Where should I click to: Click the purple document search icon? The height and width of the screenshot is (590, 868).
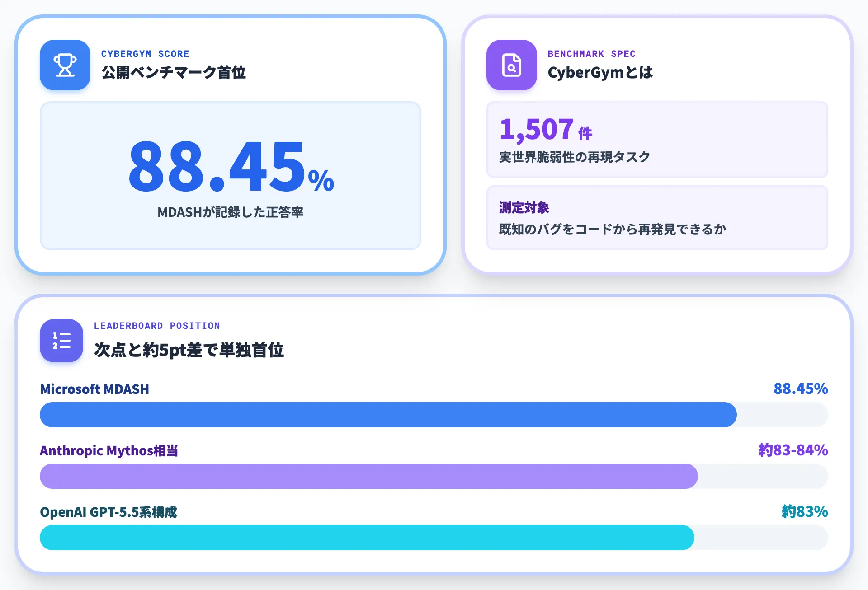click(512, 65)
